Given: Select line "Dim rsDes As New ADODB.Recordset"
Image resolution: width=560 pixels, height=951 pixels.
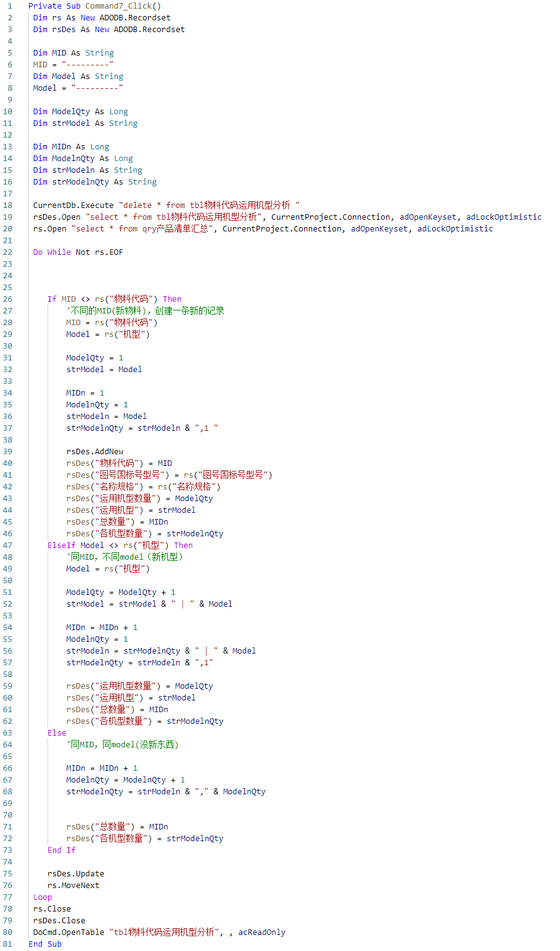Looking at the screenshot, I should click(x=109, y=30).
